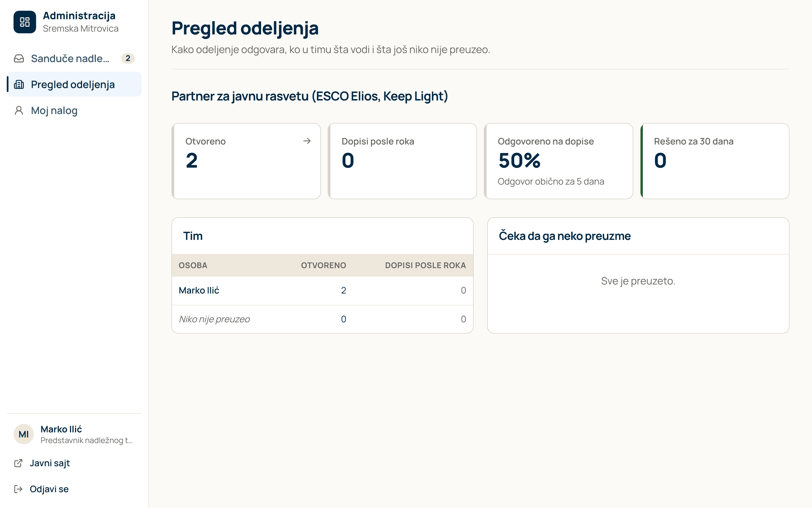Viewport: 812px width, 508px height.
Task: Click the OTVORENO column header
Action: pyautogui.click(x=323, y=265)
